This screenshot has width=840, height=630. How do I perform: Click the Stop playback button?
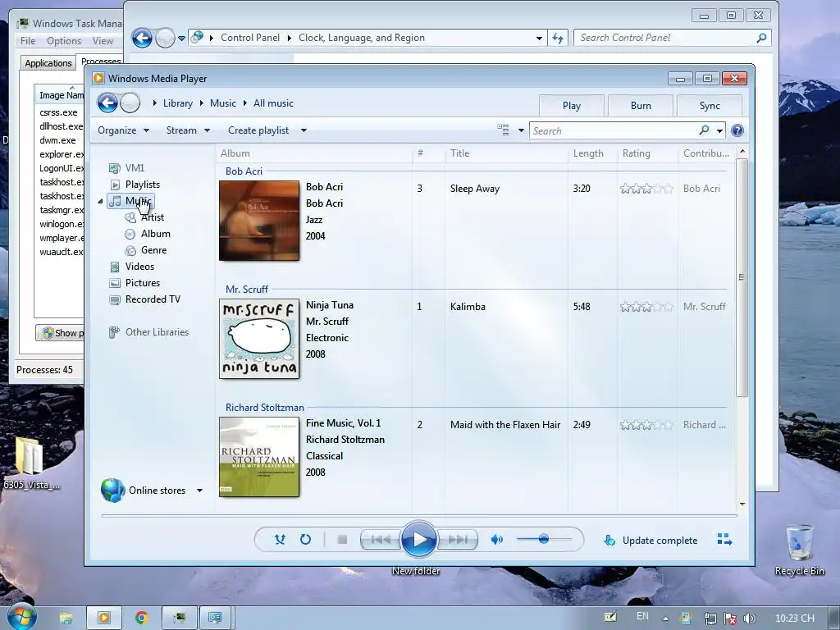[342, 540]
